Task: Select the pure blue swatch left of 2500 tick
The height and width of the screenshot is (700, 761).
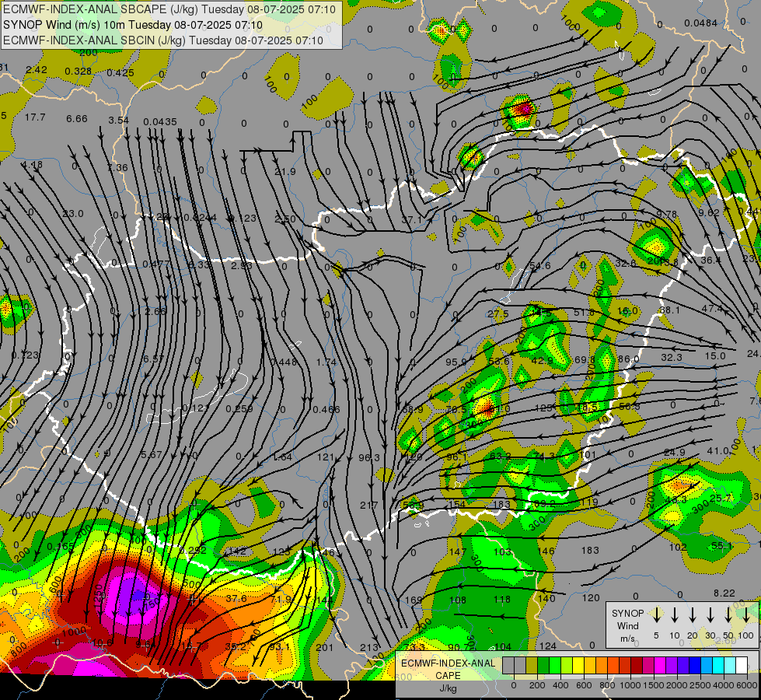Action: (694, 666)
